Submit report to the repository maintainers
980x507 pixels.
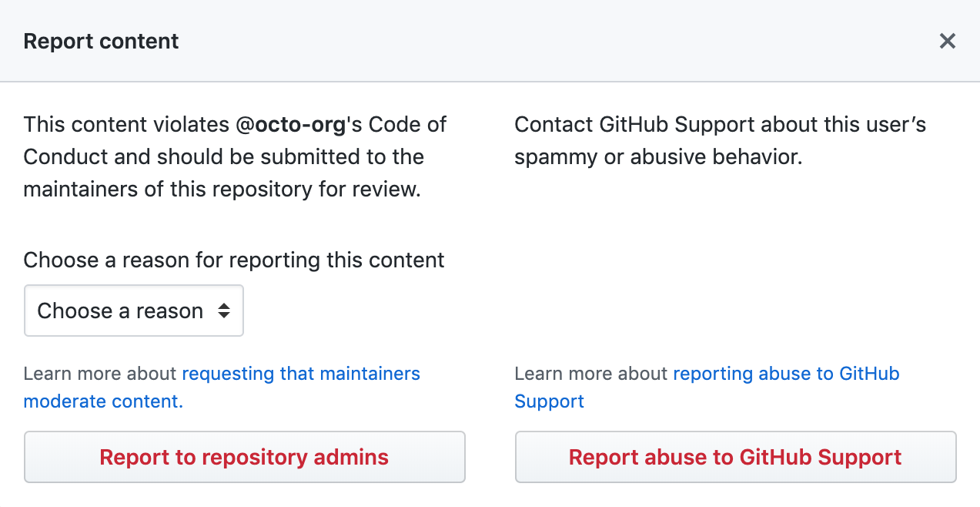coord(244,457)
